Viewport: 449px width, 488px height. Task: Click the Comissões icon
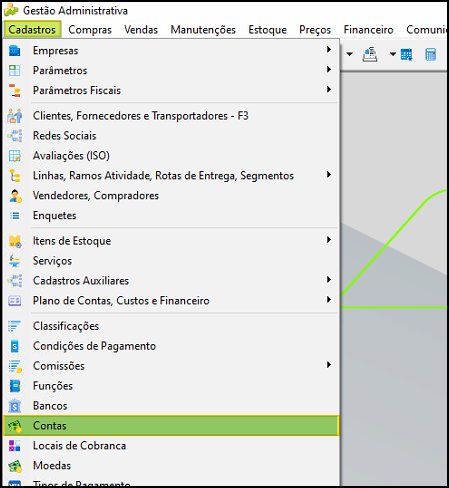point(15,366)
